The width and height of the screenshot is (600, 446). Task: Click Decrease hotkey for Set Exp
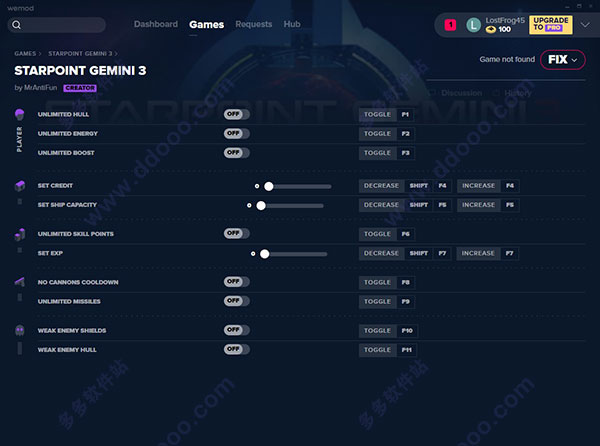point(381,253)
